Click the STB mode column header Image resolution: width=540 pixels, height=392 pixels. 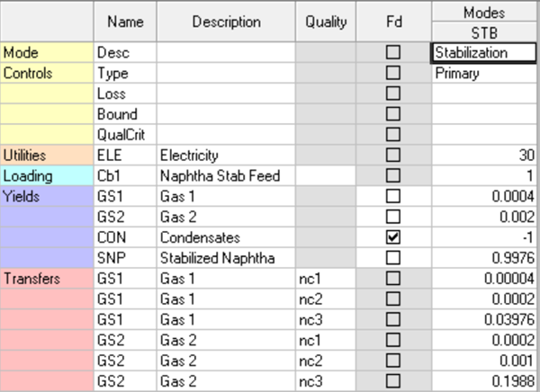(484, 31)
